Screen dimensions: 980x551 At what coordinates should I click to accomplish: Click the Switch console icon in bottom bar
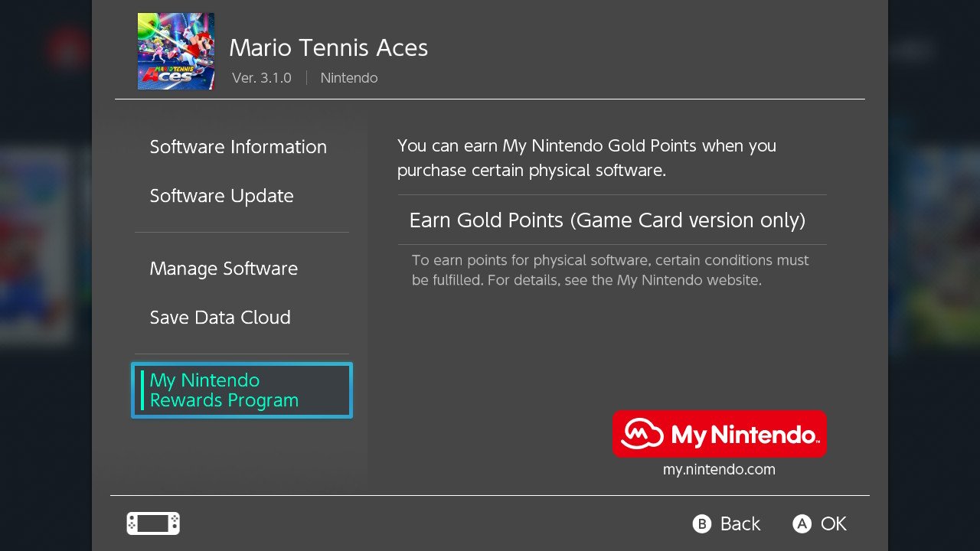tap(153, 523)
